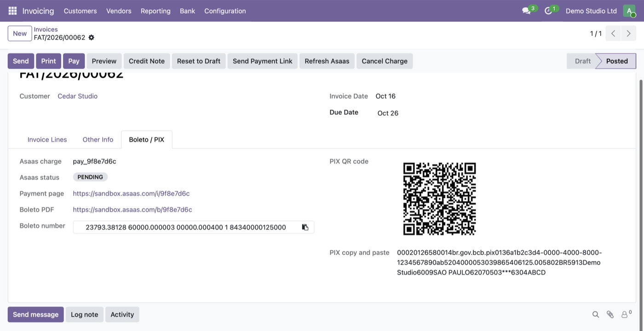
Task: Create a Credit Note
Action: click(x=147, y=61)
